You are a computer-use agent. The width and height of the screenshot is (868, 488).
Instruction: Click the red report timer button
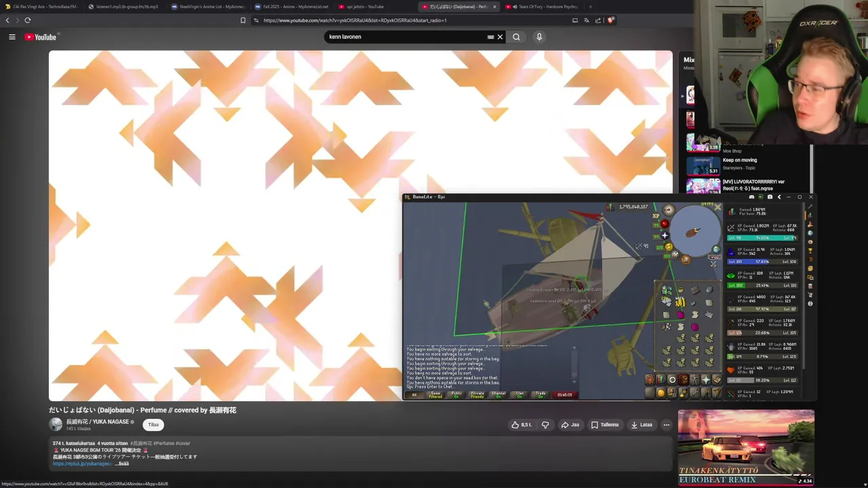coord(564,394)
